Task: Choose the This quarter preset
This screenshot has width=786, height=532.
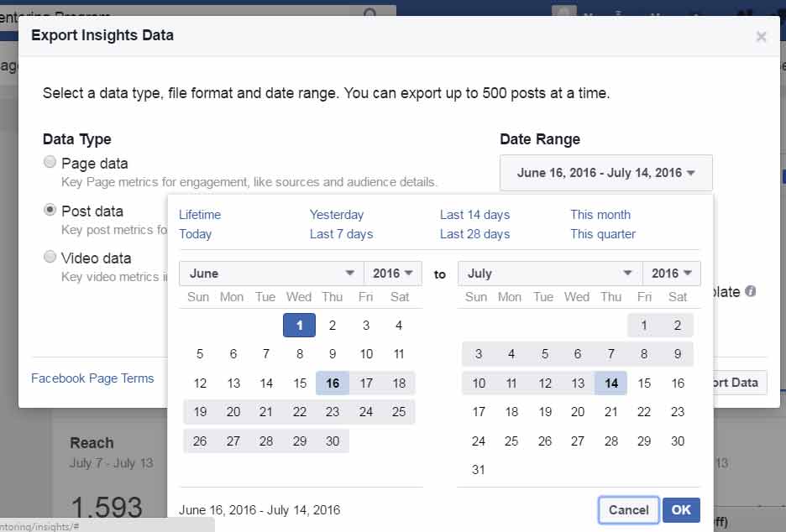Action: click(x=602, y=234)
